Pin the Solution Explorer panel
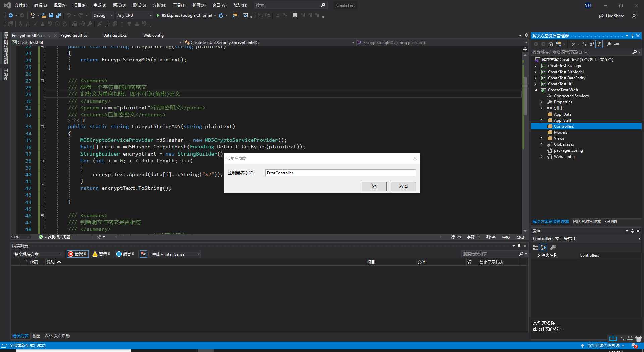644x352 pixels. 632,36
